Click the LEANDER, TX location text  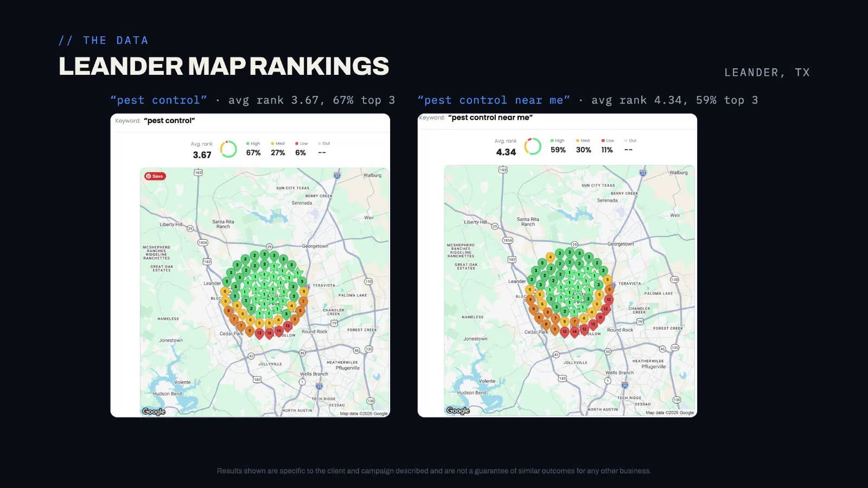(767, 73)
